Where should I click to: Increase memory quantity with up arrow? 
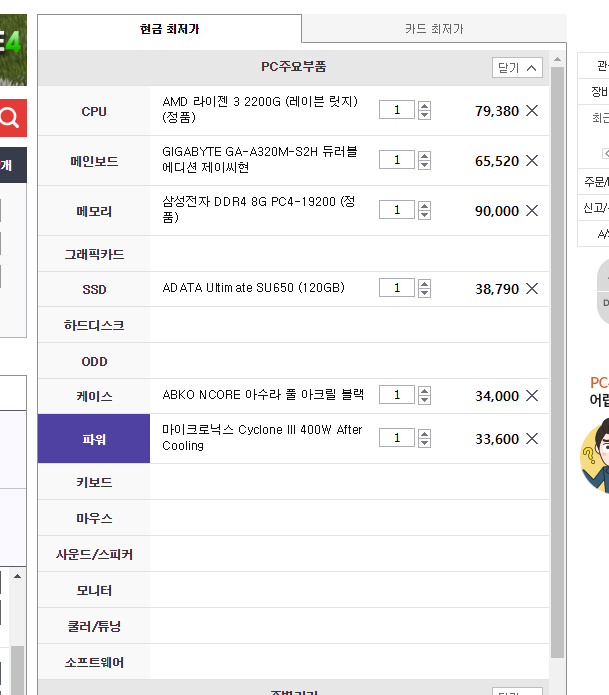pyautogui.click(x=425, y=206)
